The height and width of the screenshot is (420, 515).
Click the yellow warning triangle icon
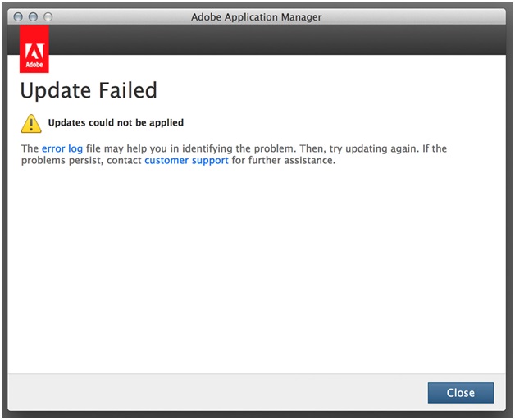(x=31, y=124)
